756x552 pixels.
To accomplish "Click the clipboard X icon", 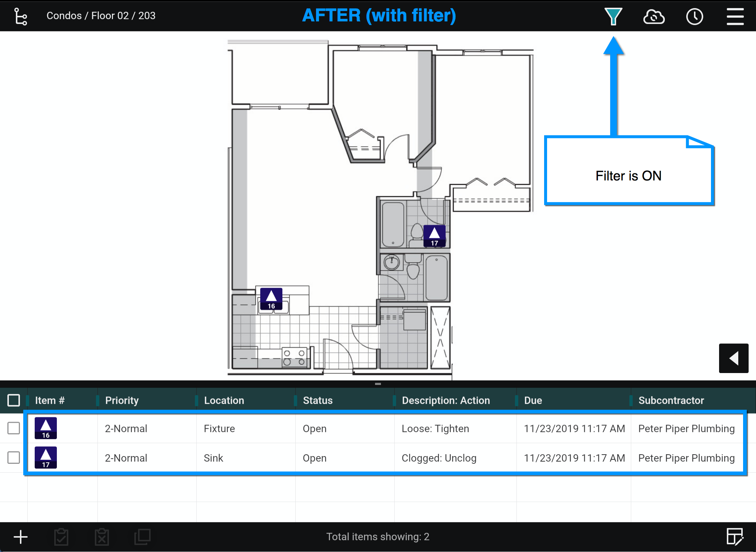I will tap(102, 537).
